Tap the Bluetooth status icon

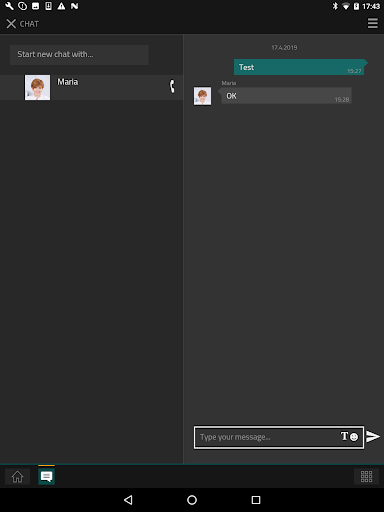point(335,6)
